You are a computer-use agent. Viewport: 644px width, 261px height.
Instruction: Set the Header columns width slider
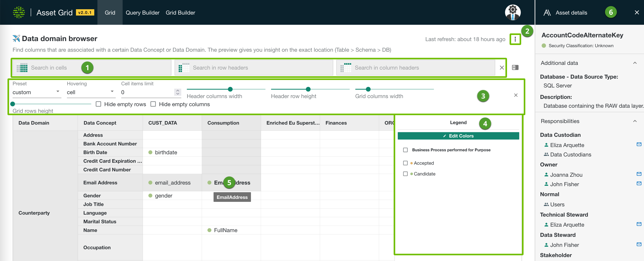230,89
